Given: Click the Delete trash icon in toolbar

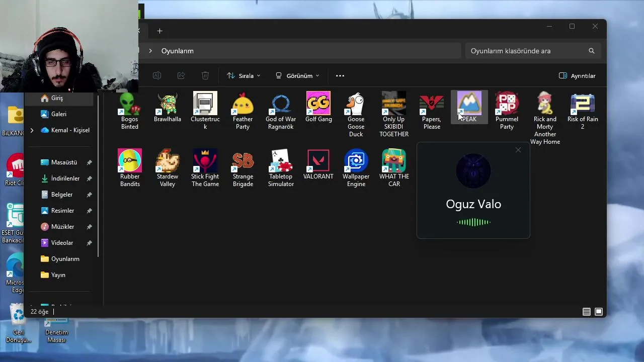Looking at the screenshot, I should 205,75.
